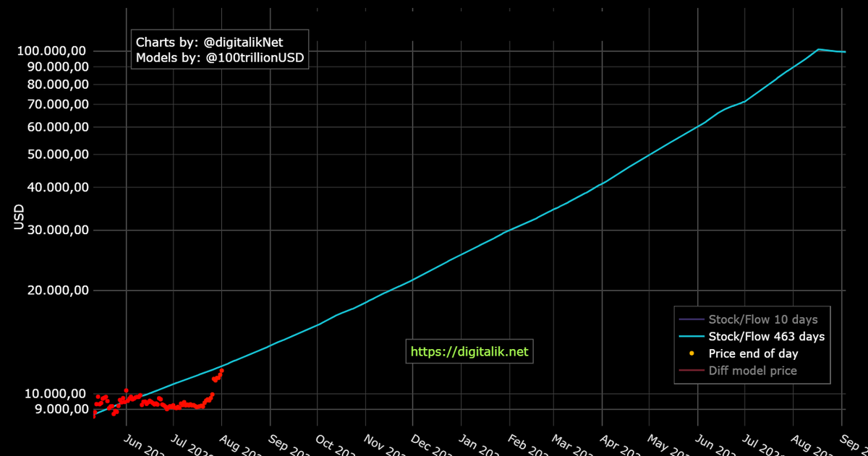This screenshot has height=456, width=868.
Task: Select the 30.000,00 y-axis tick label
Action: [x=59, y=230]
